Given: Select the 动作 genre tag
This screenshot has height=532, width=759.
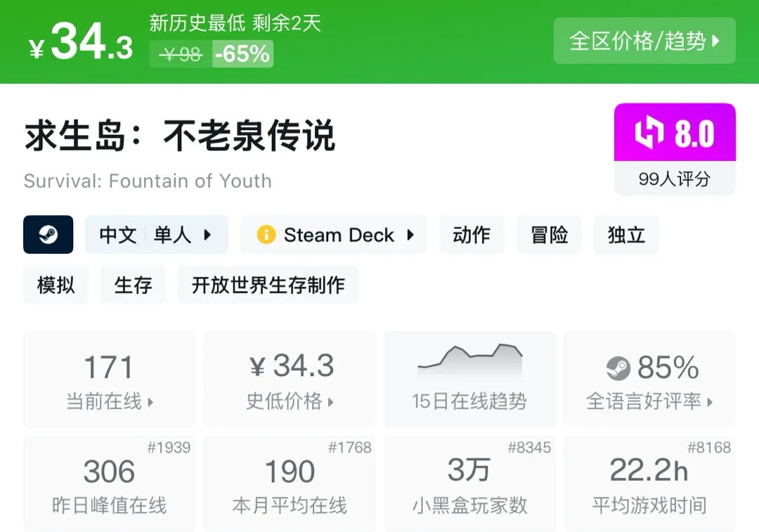Looking at the screenshot, I should point(472,235).
